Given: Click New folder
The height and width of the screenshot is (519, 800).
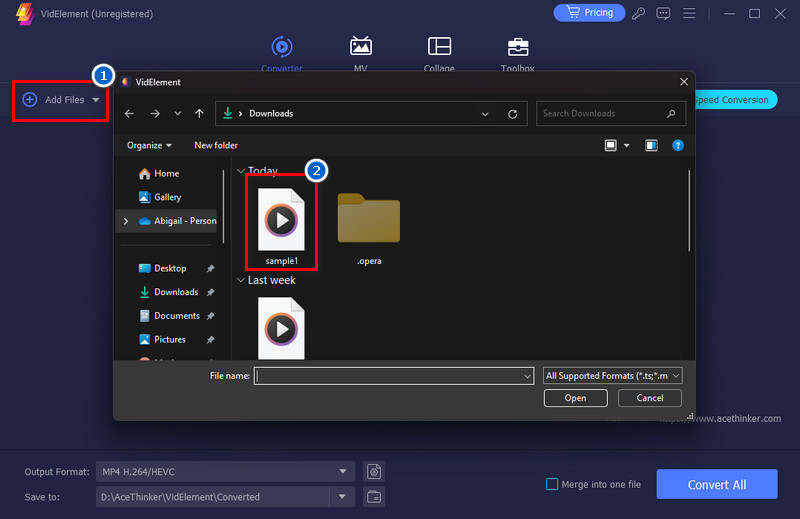Looking at the screenshot, I should pos(216,145).
